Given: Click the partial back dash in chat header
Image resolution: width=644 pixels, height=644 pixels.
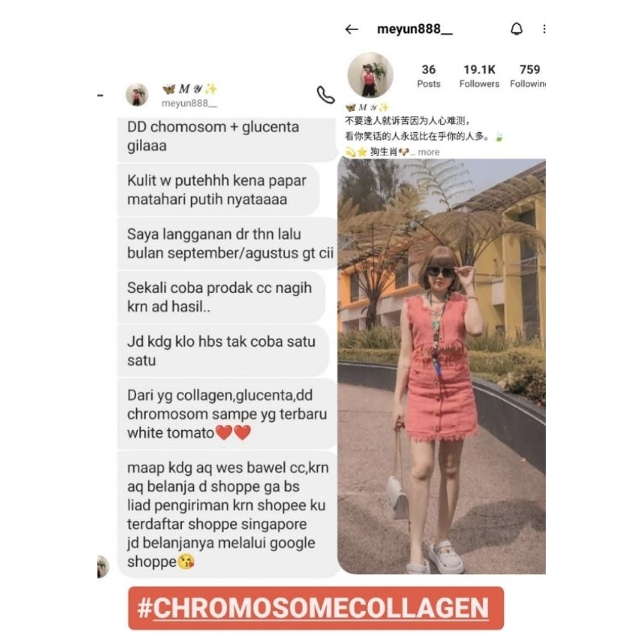Looking at the screenshot, I should (x=100, y=96).
